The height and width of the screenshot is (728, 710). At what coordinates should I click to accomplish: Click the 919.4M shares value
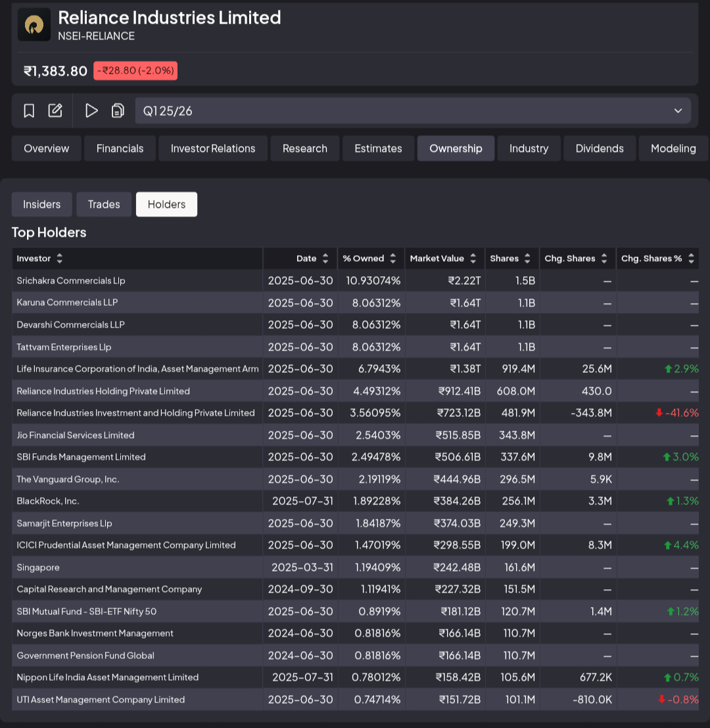[x=518, y=369]
